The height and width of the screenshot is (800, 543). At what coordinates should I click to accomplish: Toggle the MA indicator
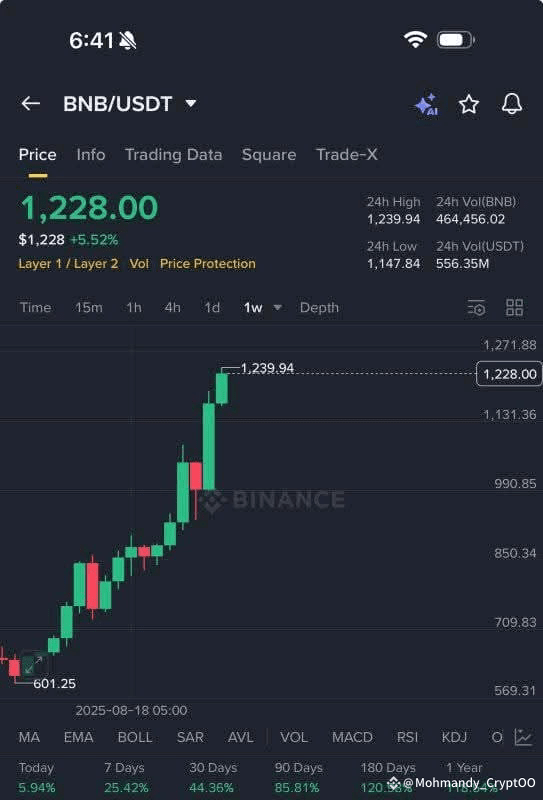(x=29, y=737)
